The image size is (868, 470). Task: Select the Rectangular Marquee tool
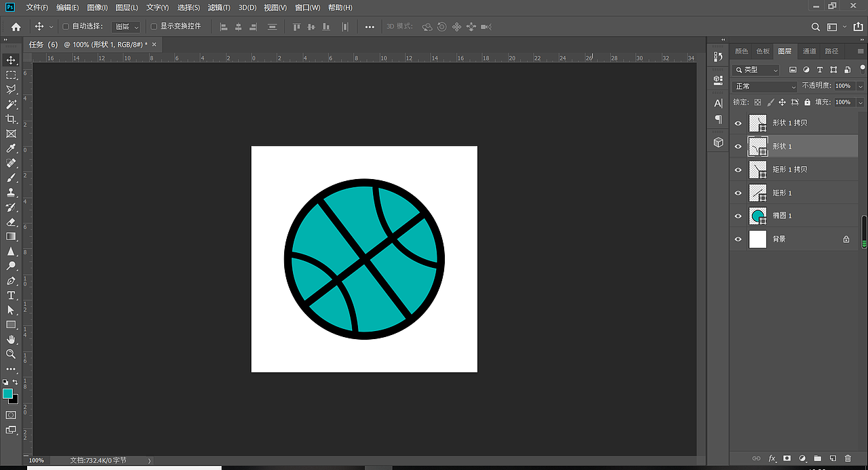11,75
